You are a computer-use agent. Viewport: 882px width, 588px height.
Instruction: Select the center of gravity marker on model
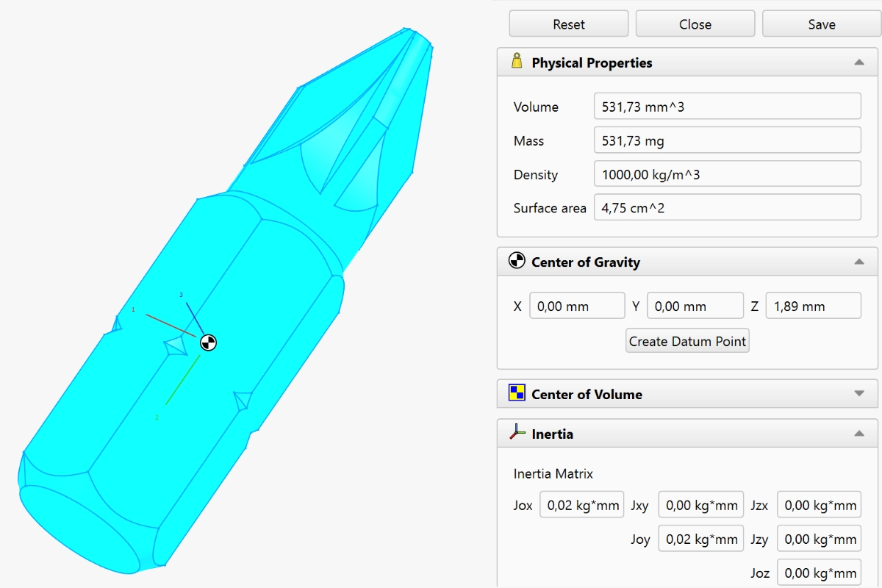click(x=209, y=342)
